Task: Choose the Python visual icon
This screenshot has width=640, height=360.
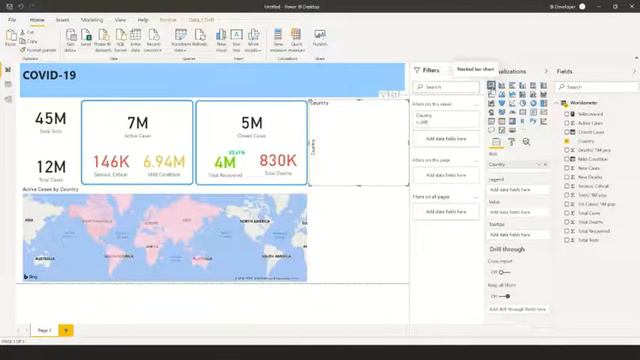Action: pyautogui.click(x=533, y=121)
